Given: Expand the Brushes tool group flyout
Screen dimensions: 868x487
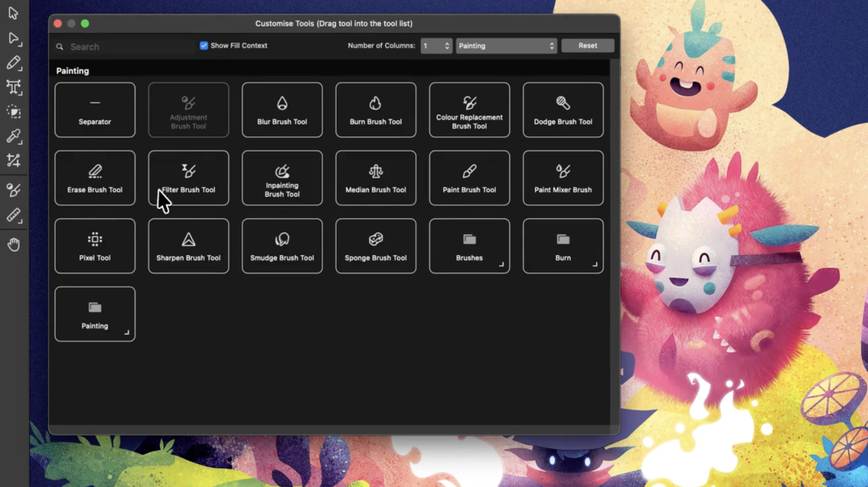Looking at the screenshot, I should [501, 265].
